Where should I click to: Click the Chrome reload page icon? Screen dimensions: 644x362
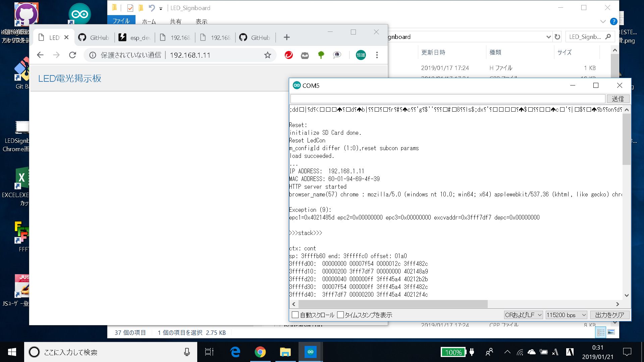72,55
